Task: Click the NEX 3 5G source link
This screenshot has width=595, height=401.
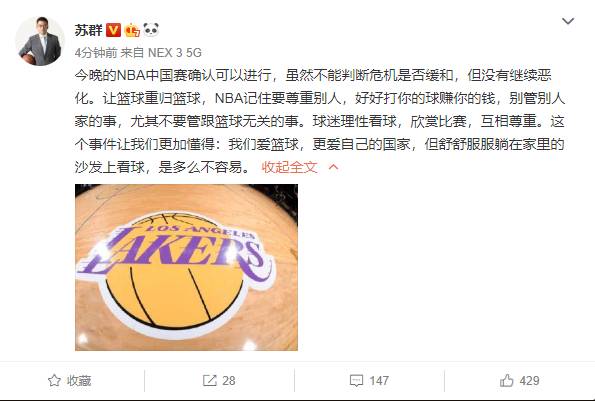Action: pyautogui.click(x=175, y=53)
